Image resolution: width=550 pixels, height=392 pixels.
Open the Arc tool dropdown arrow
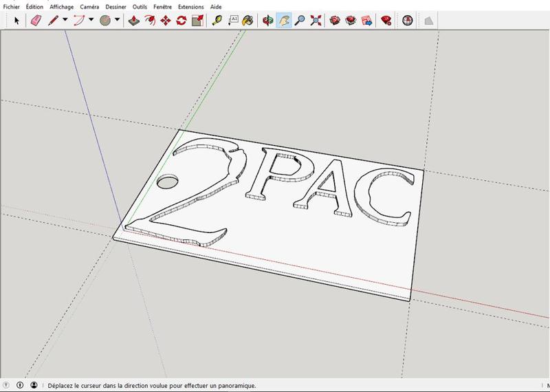91,20
